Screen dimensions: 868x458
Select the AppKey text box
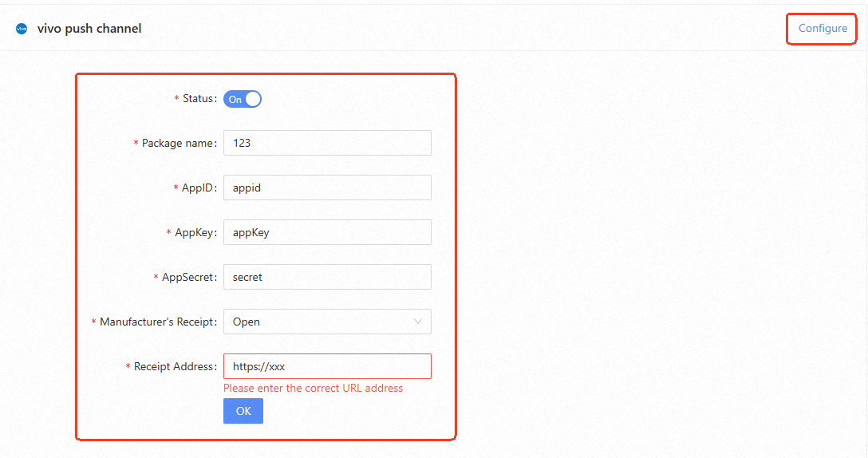pyautogui.click(x=327, y=233)
